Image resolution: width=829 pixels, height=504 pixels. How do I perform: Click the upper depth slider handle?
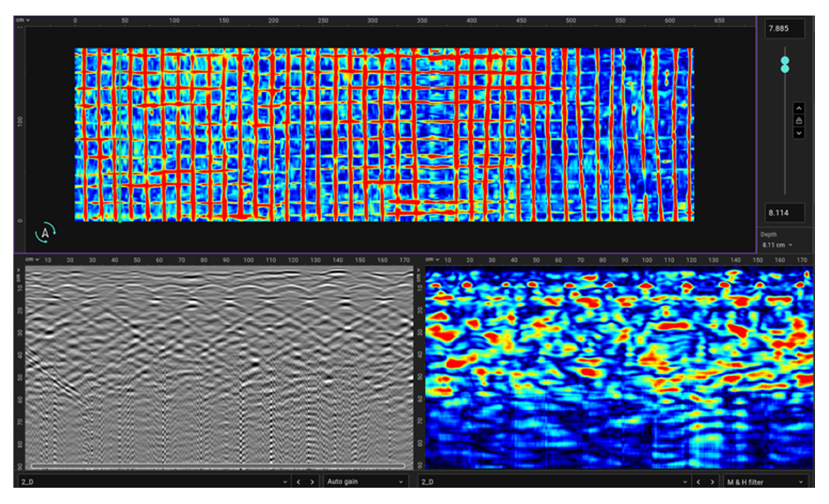point(785,60)
